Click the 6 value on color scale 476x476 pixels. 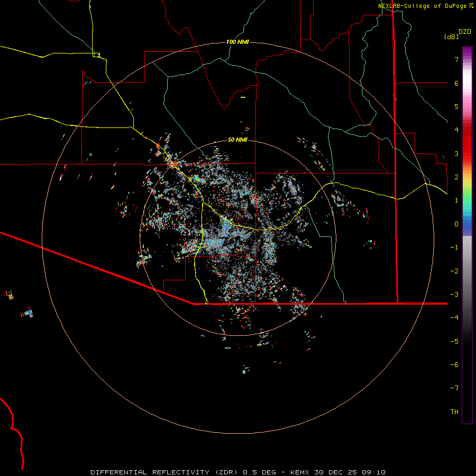[x=456, y=83]
